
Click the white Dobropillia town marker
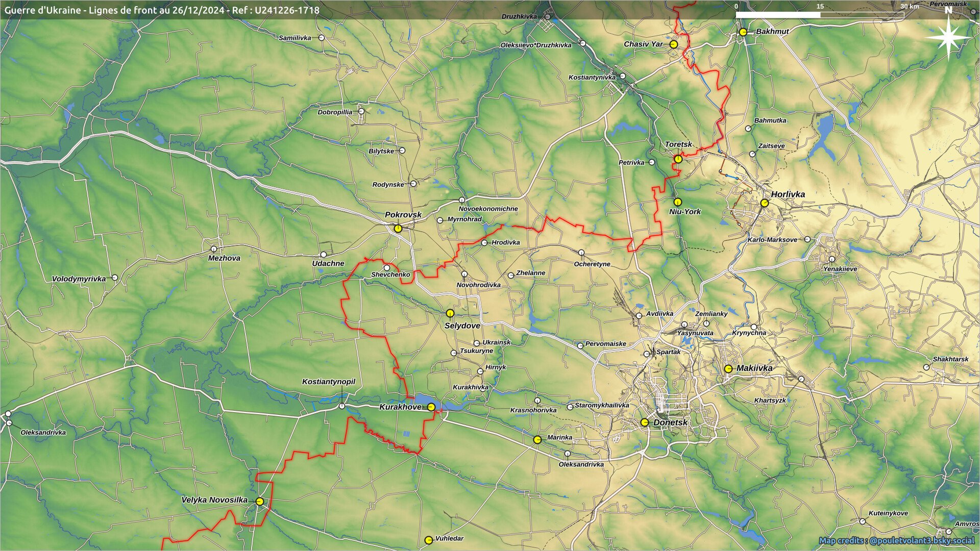(x=361, y=111)
